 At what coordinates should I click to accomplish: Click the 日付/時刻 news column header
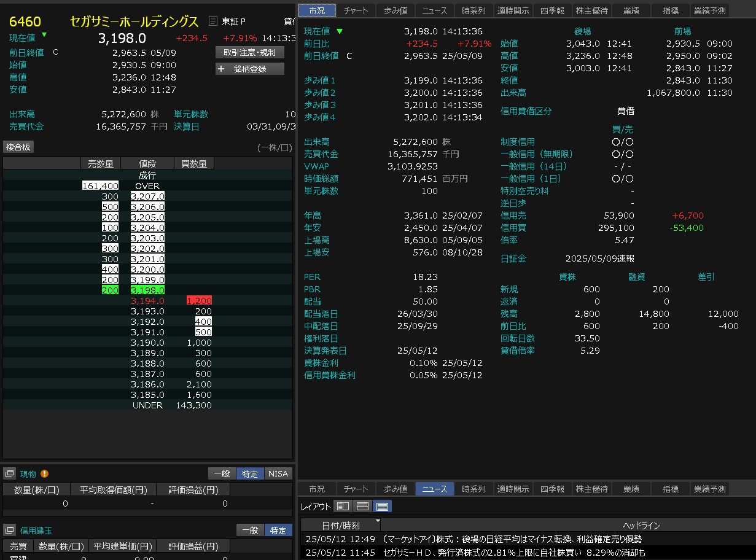click(341, 525)
